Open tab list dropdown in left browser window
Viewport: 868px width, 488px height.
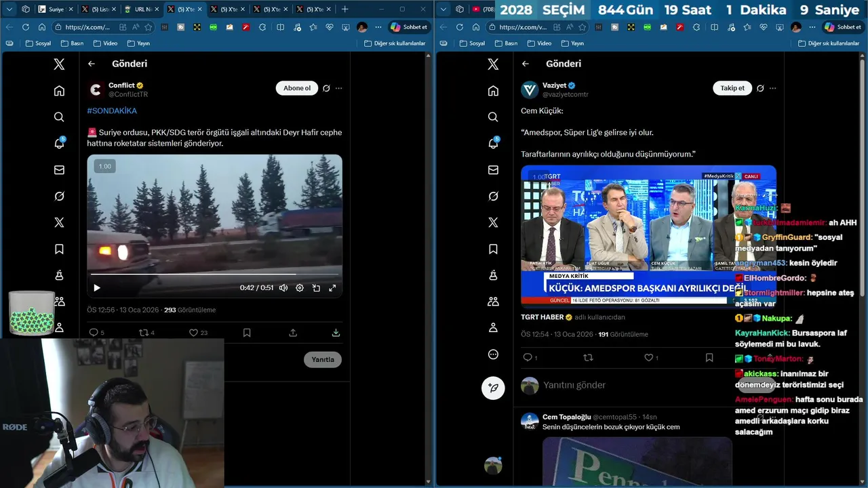9,9
